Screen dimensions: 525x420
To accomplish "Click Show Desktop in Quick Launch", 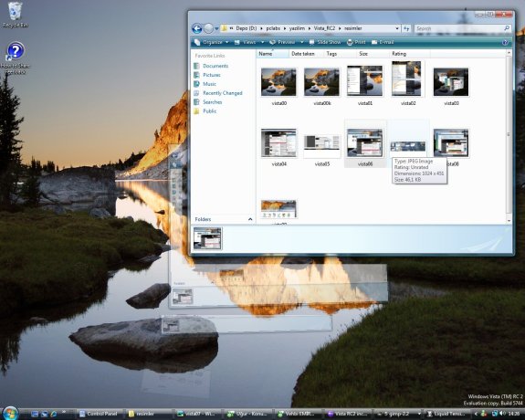I will tap(34, 415).
